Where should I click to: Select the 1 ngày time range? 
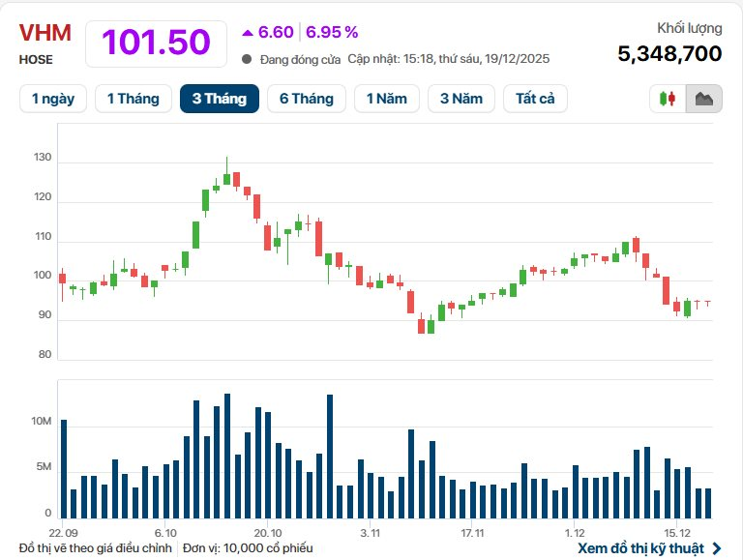[53, 99]
